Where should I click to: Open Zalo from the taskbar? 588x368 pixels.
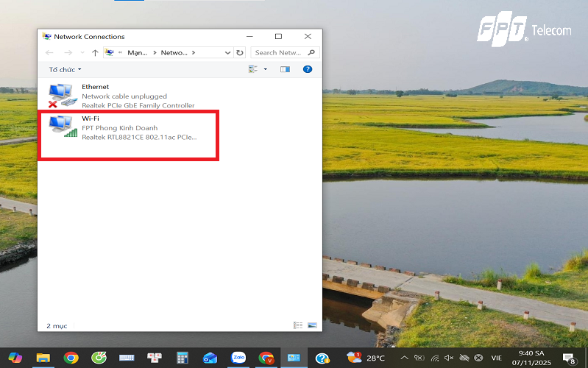[238, 358]
